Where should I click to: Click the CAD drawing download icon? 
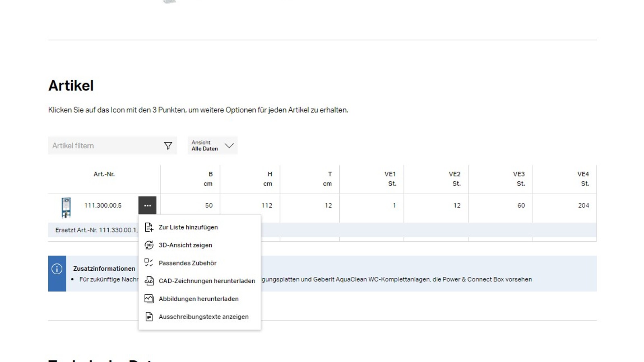coord(149,281)
